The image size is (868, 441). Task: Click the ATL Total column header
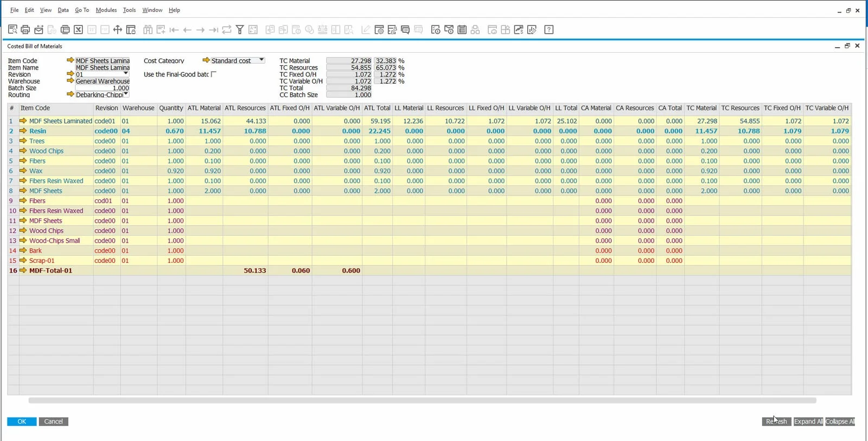(377, 108)
